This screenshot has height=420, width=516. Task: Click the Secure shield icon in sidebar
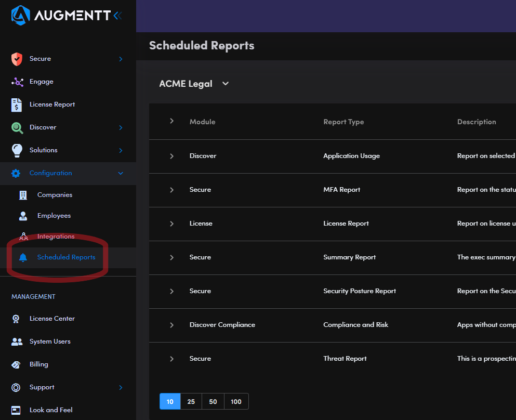point(17,59)
